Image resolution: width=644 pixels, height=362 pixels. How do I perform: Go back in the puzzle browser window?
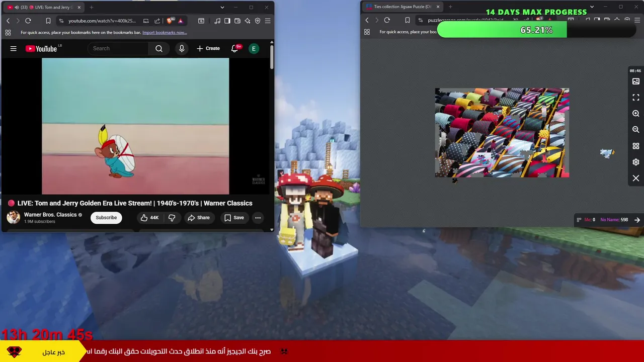(x=367, y=20)
